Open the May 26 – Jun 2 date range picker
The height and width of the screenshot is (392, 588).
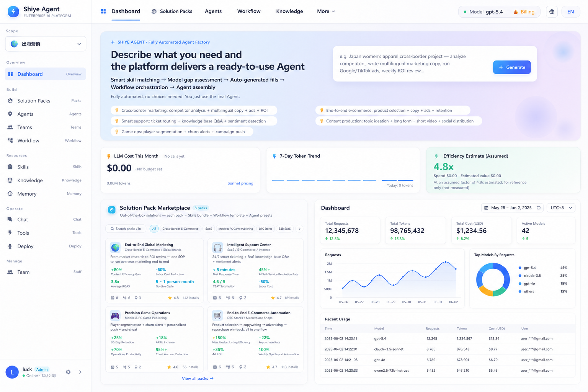point(512,208)
